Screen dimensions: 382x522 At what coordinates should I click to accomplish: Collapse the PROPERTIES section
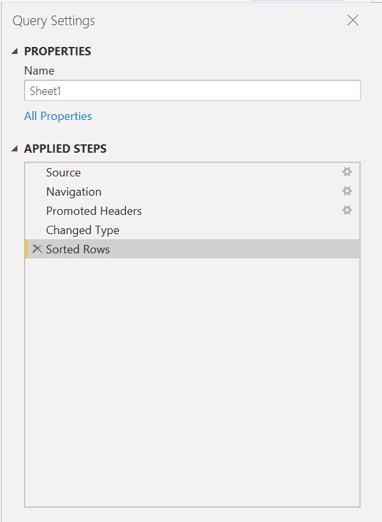pos(14,51)
